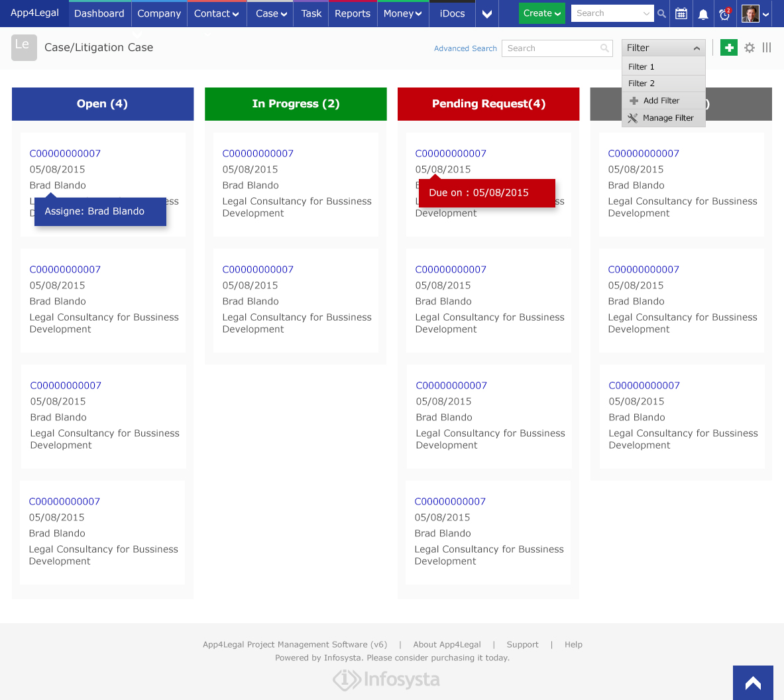Click Case/Litigation Case page title
Screen dimensions: 784x700
click(99, 48)
